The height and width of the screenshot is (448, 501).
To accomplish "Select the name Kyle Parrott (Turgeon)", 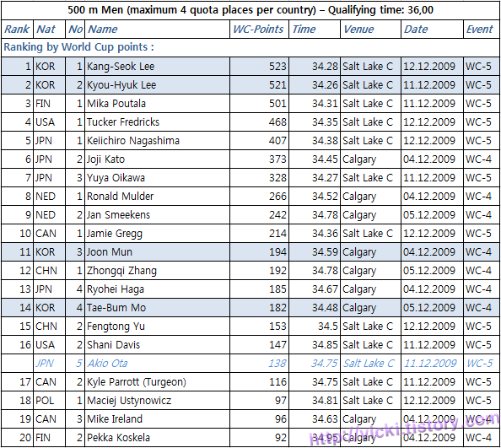I will click(137, 381).
